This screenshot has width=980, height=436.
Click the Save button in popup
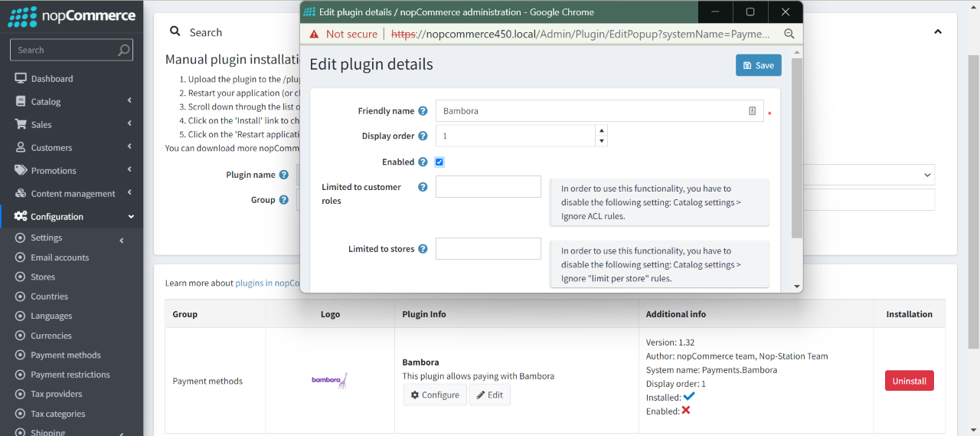(759, 65)
